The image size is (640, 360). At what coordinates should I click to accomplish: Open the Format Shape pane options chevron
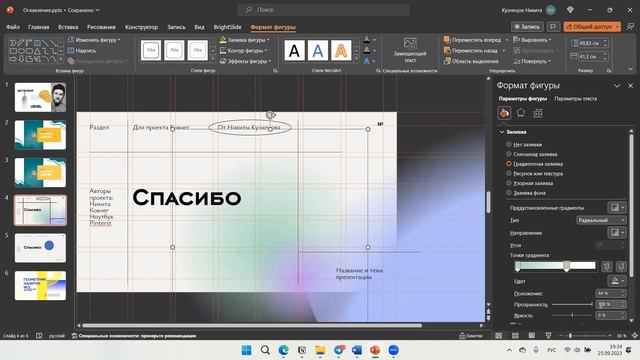[x=617, y=86]
